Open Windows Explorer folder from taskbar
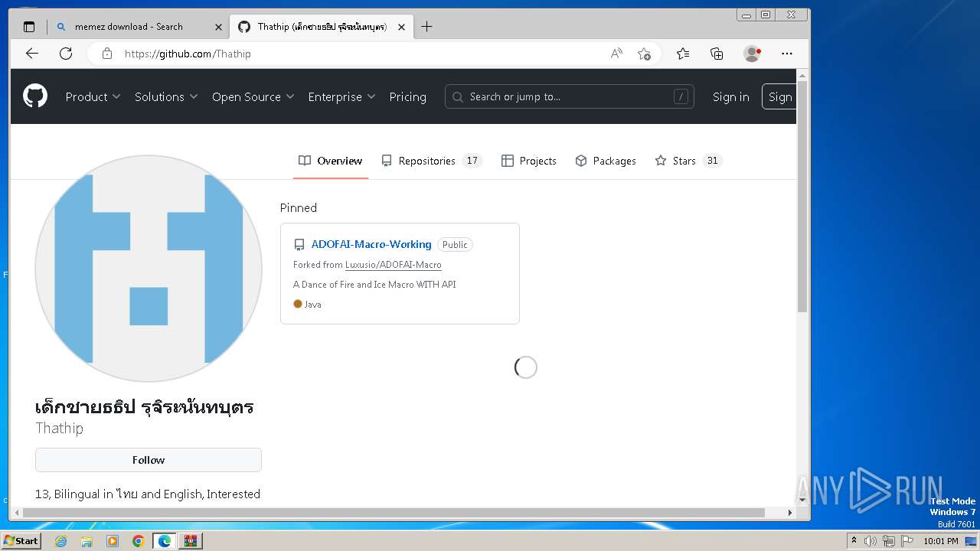The width and height of the screenshot is (980, 551). click(x=87, y=541)
